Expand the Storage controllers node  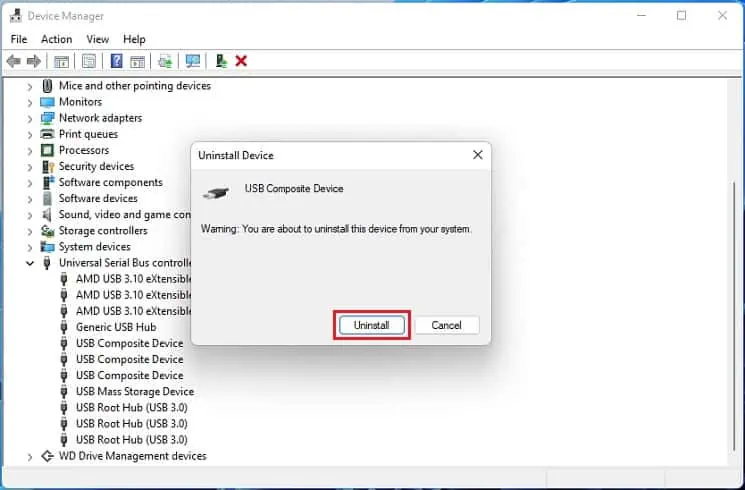click(x=30, y=231)
